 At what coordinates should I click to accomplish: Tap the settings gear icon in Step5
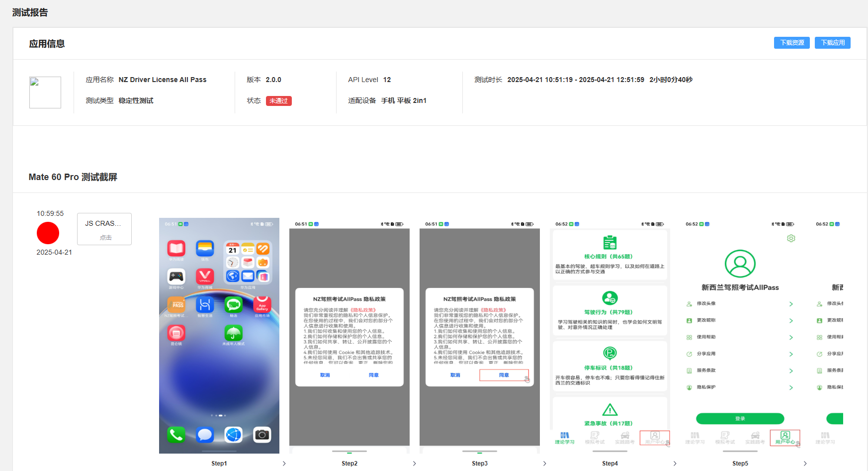791,238
